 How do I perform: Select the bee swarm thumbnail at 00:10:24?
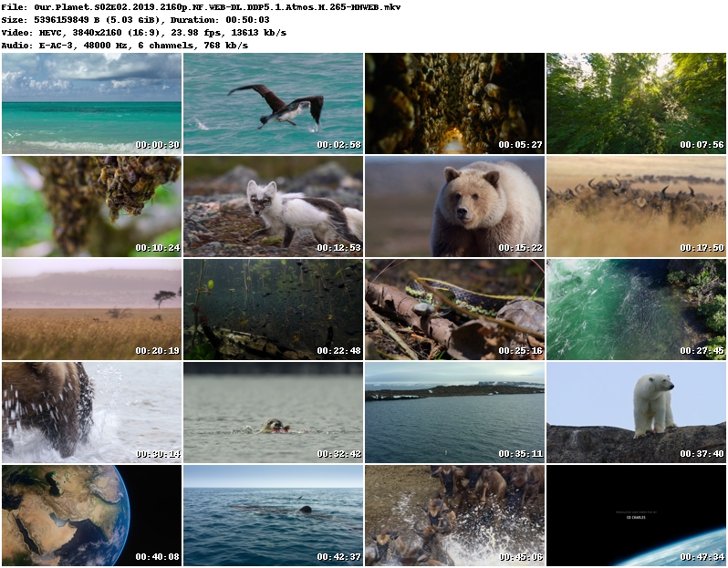91,206
